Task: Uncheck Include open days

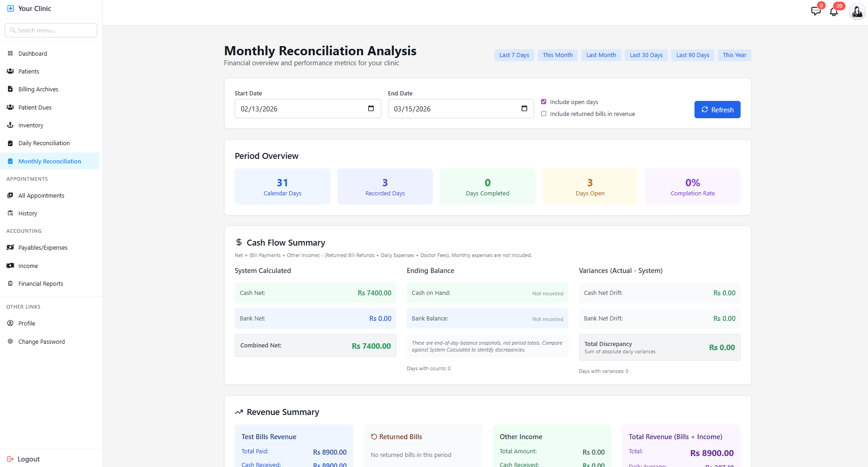Action: pyautogui.click(x=544, y=102)
